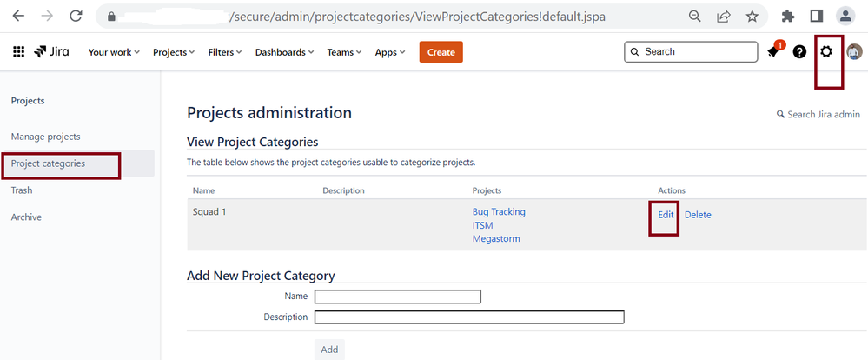
Task: Open the settings gear icon
Action: tap(826, 52)
